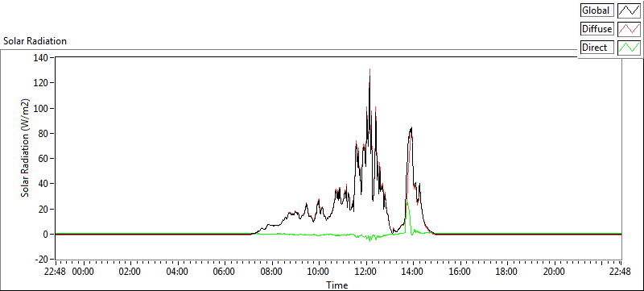This screenshot has height=291, width=644.
Task: Click the Solar Radiation chart title
Action: click(x=35, y=41)
